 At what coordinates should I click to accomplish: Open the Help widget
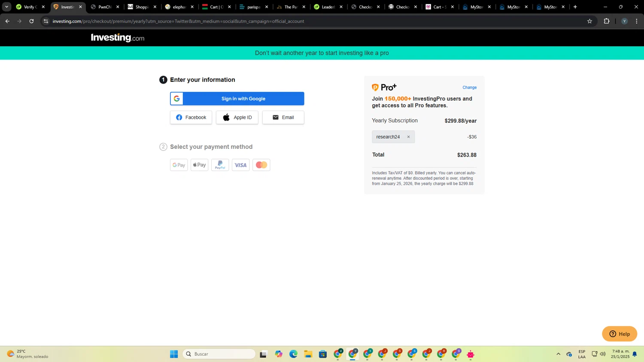pyautogui.click(x=620, y=334)
